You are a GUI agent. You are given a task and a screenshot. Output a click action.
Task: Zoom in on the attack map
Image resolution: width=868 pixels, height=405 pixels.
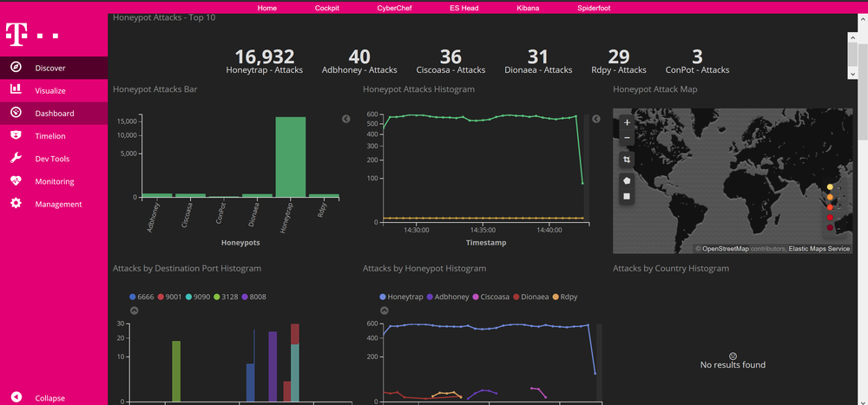pyautogui.click(x=627, y=123)
